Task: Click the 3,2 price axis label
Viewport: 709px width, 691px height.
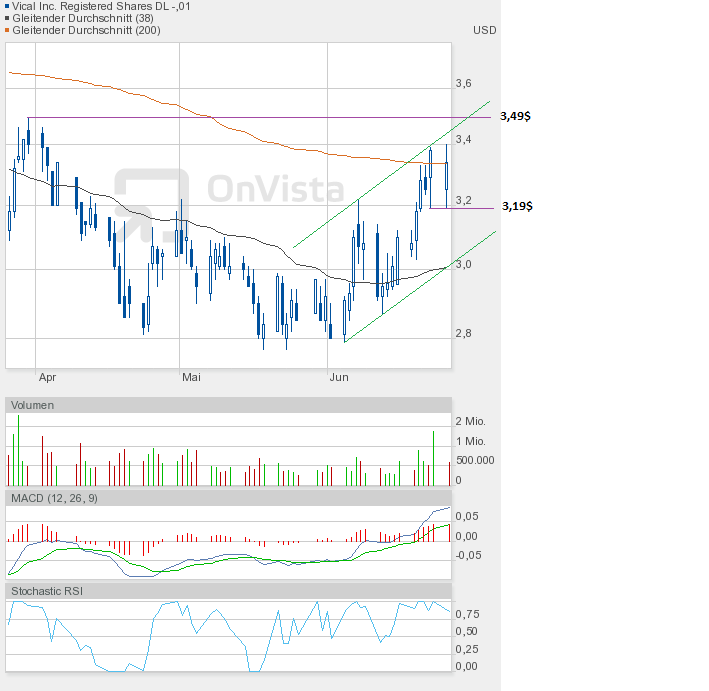Action: (x=463, y=200)
